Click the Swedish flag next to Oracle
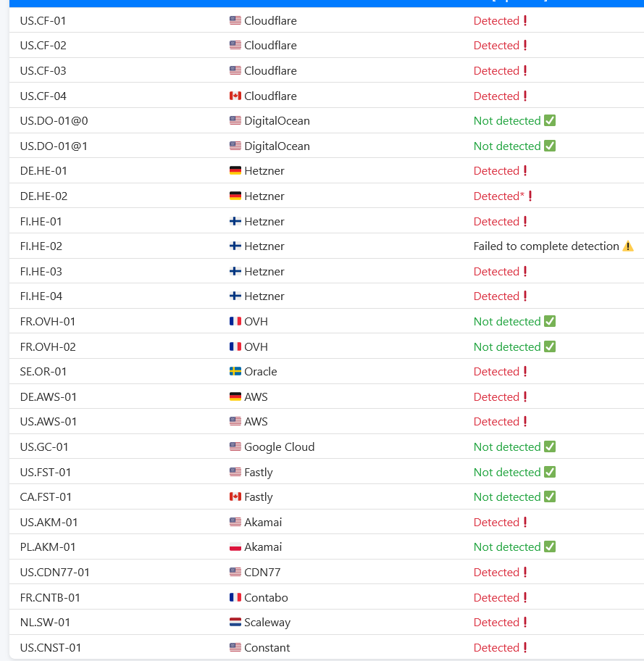This screenshot has height=661, width=644. pos(235,372)
